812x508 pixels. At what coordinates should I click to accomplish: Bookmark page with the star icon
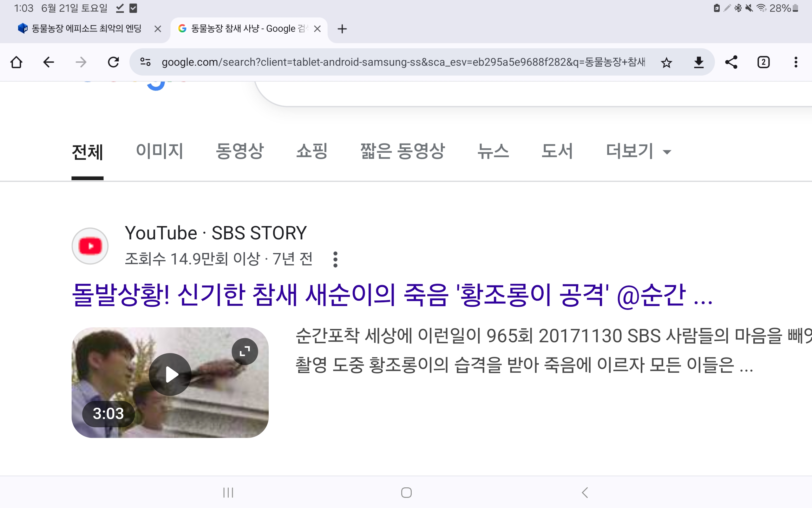[x=666, y=63]
